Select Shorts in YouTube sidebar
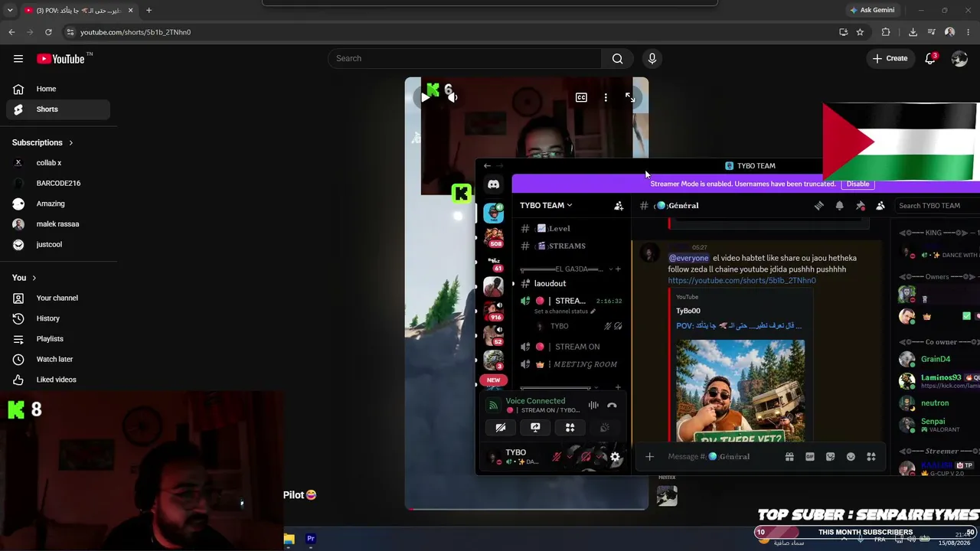Viewport: 980px width, 551px height. pos(58,109)
